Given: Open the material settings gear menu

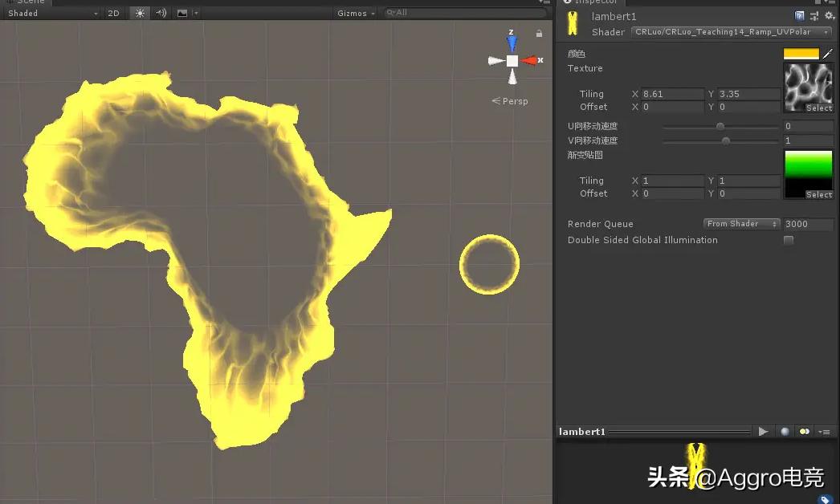Looking at the screenshot, I should point(830,16).
